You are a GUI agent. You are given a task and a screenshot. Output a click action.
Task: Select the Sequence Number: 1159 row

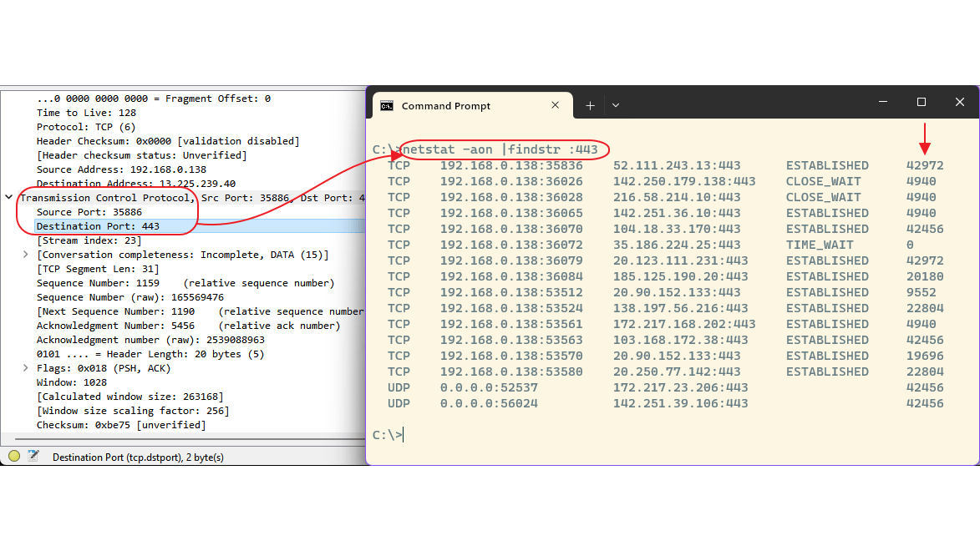[x=185, y=283]
